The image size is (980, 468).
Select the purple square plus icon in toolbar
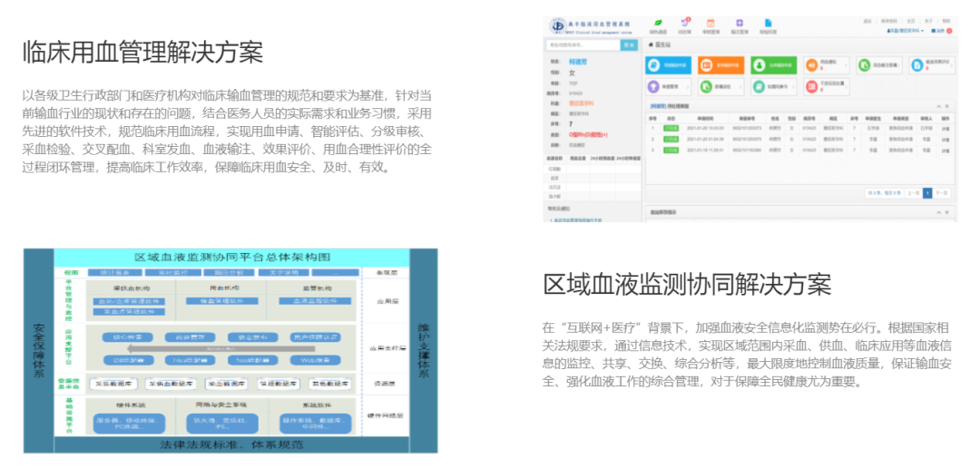coord(740,23)
